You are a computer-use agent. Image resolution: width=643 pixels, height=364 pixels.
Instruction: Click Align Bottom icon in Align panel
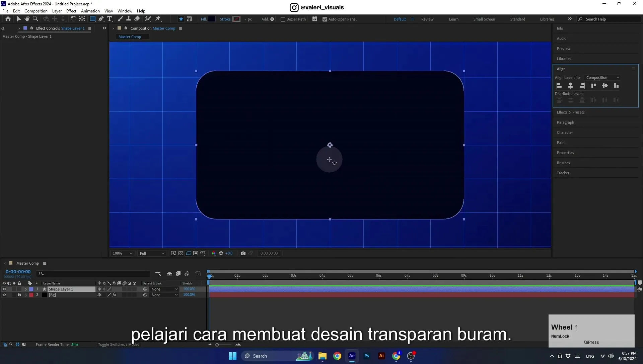click(x=616, y=86)
